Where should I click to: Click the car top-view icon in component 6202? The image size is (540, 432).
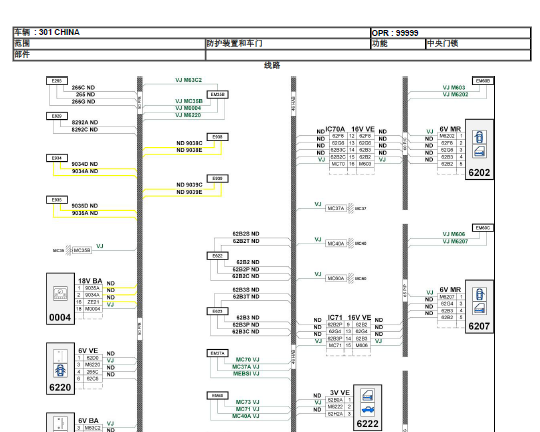click(479, 137)
